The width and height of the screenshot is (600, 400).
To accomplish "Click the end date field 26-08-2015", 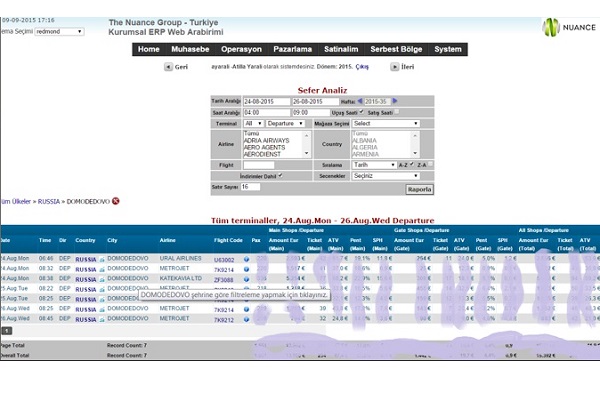I will [316, 101].
